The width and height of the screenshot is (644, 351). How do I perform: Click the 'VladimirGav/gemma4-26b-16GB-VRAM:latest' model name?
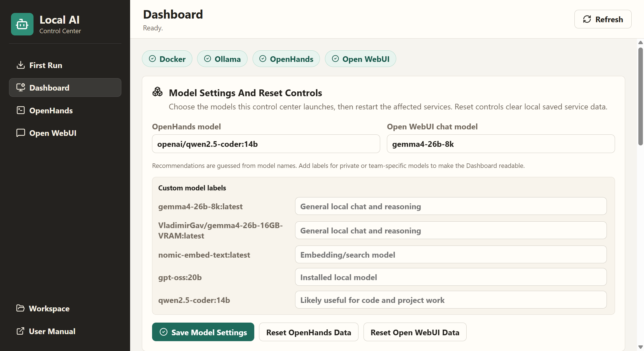(x=220, y=230)
